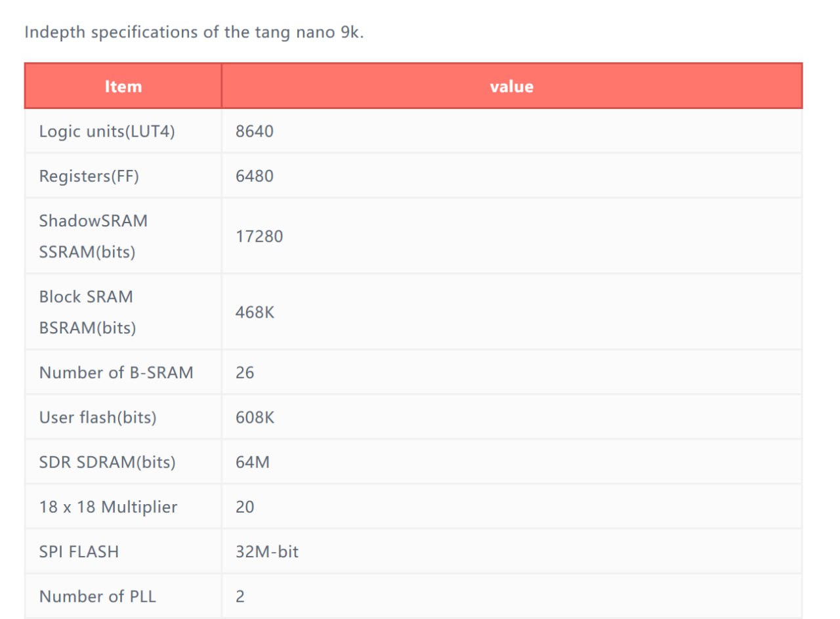Screen dimensions: 840x619
Task: Select the 608K value
Action: (x=255, y=417)
